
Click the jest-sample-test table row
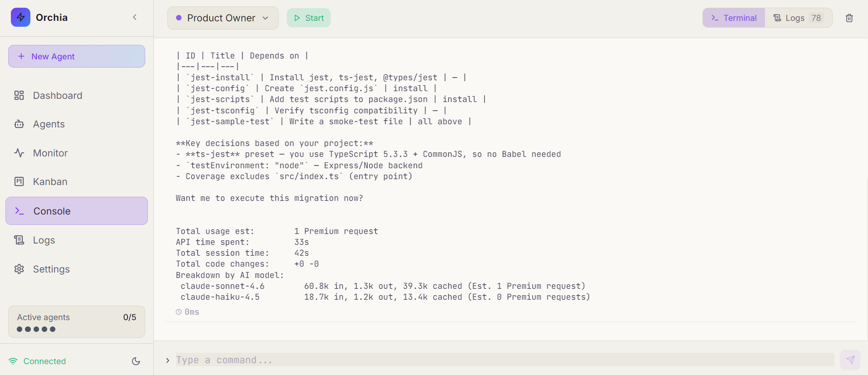coord(324,122)
